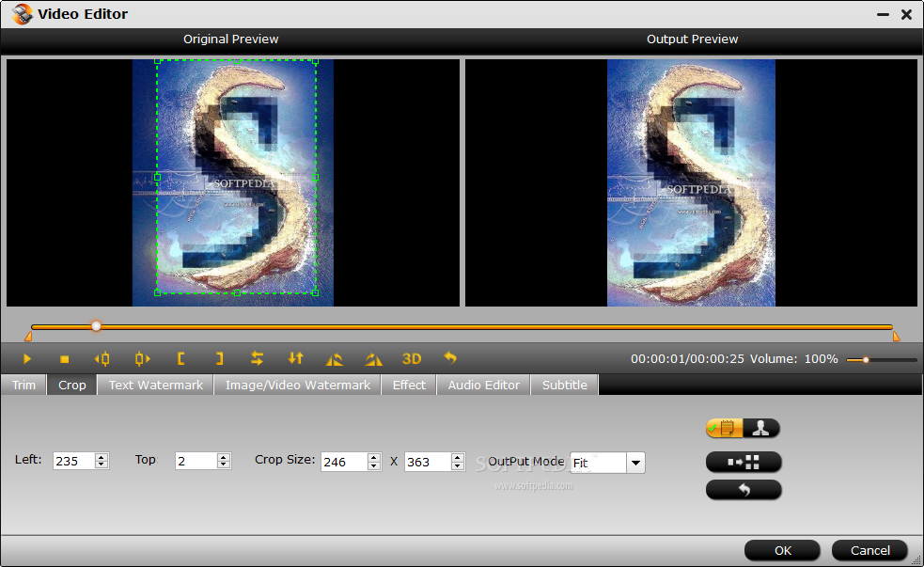
Task: Click the orange seek bar track
Action: click(462, 326)
